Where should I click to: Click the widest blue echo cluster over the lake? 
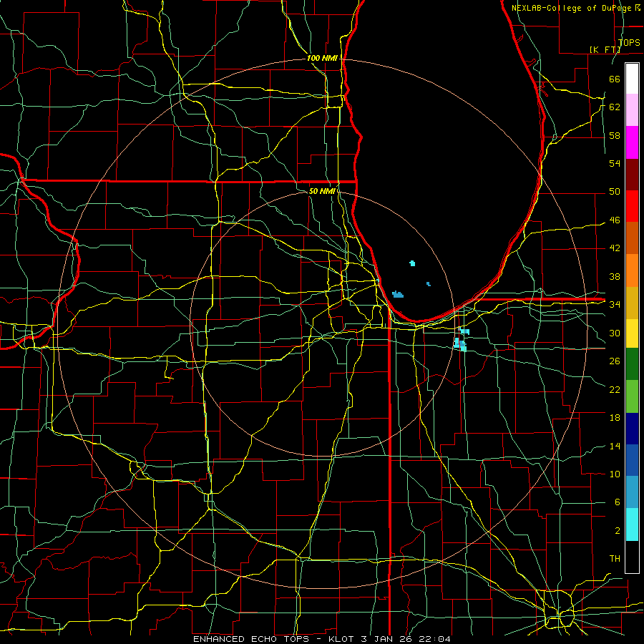pos(398,294)
